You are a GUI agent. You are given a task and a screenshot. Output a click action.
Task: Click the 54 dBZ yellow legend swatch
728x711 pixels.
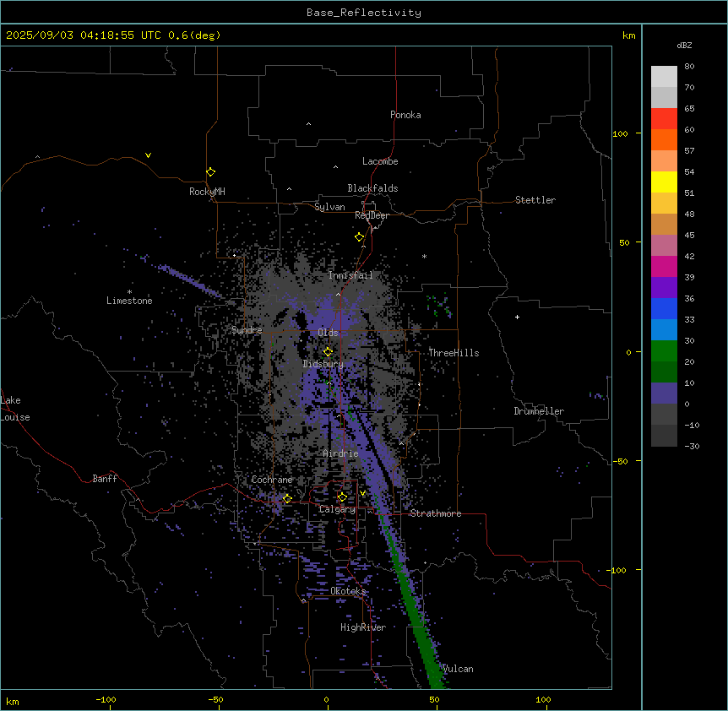[x=664, y=182]
